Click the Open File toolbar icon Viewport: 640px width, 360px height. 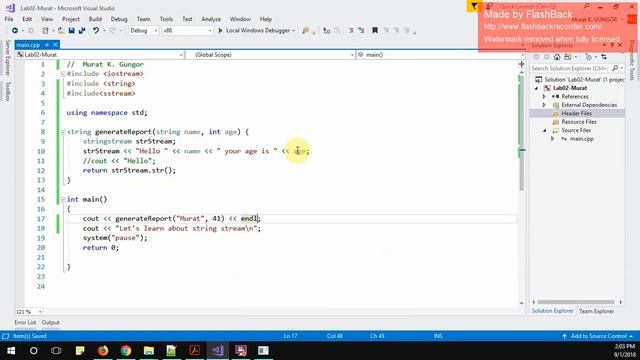(61, 31)
